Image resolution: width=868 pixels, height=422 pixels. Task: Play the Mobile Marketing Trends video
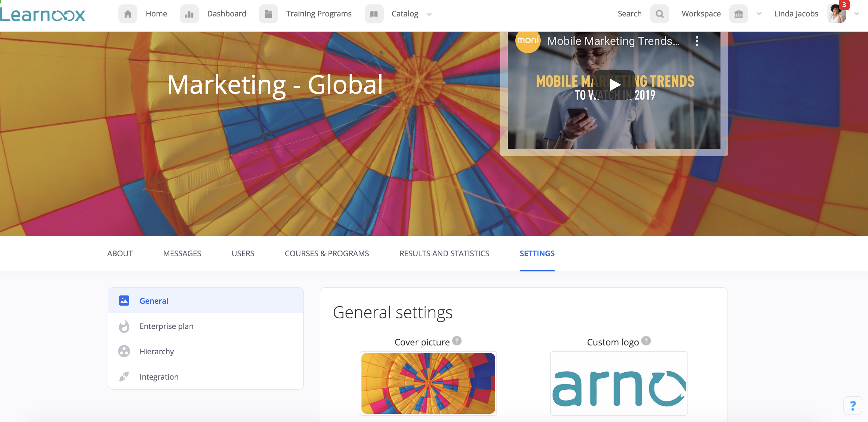[614, 85]
